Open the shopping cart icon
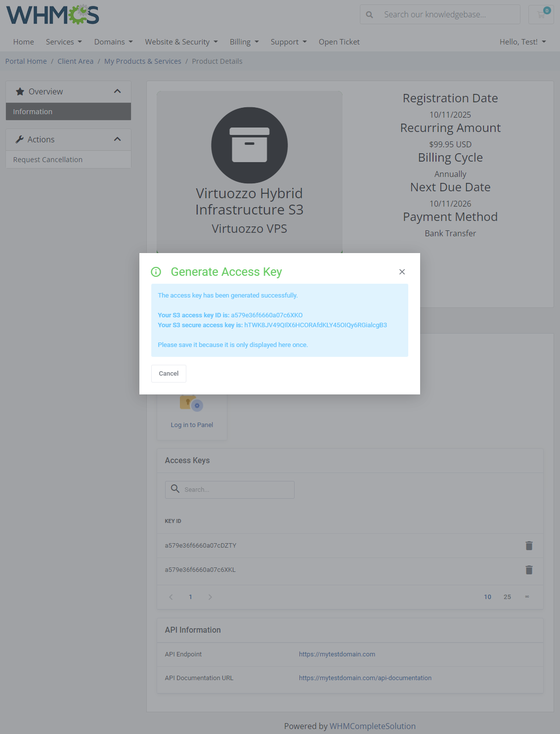The width and height of the screenshot is (560, 734). (x=541, y=14)
